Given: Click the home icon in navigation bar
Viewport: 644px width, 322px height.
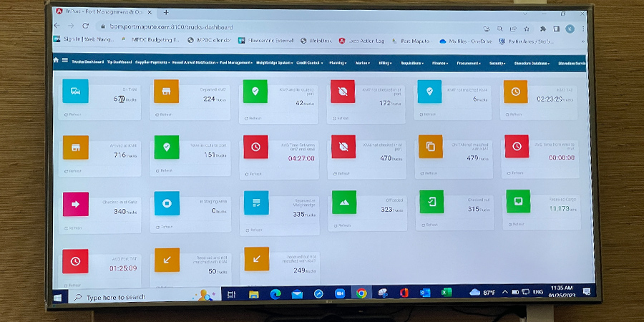Looking at the screenshot, I should click(x=56, y=61).
